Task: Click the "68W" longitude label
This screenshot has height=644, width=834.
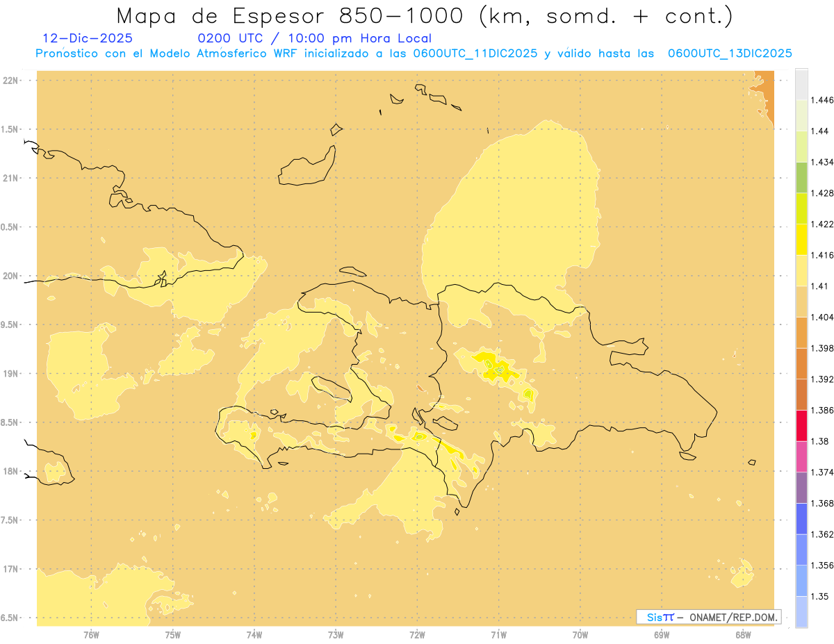Action: pos(743,634)
